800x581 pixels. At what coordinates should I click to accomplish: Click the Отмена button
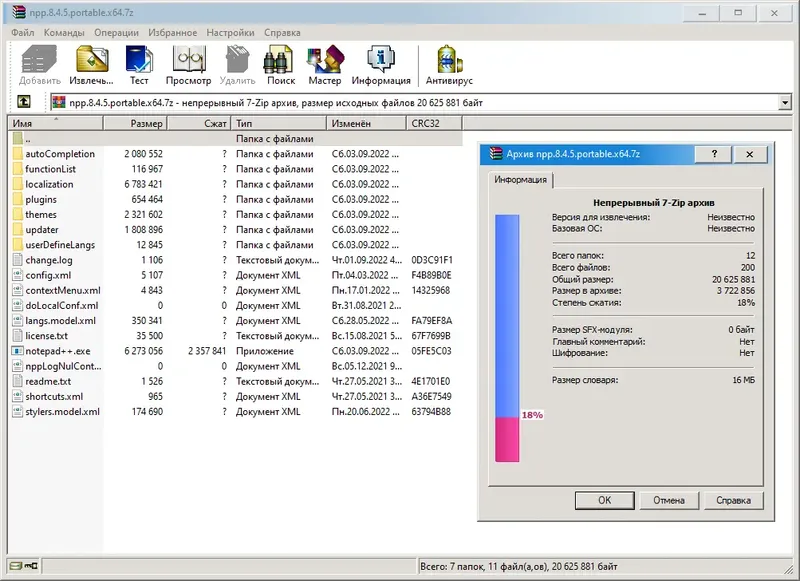coord(669,500)
